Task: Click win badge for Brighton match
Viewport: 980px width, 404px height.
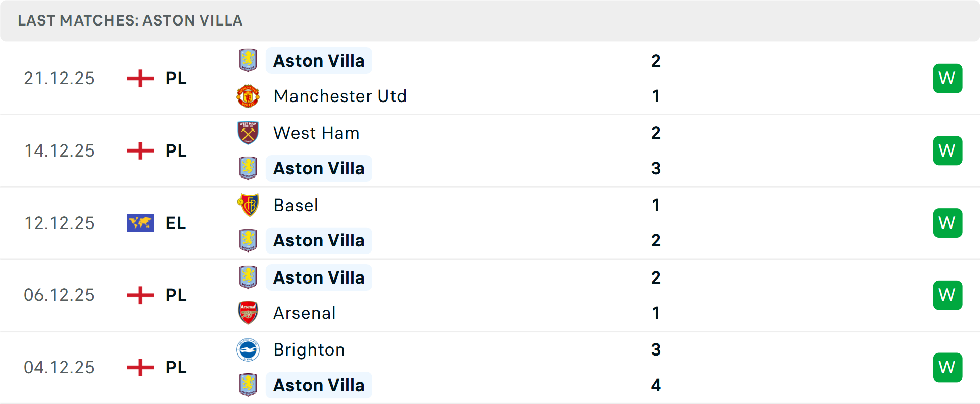Action: click(x=947, y=367)
